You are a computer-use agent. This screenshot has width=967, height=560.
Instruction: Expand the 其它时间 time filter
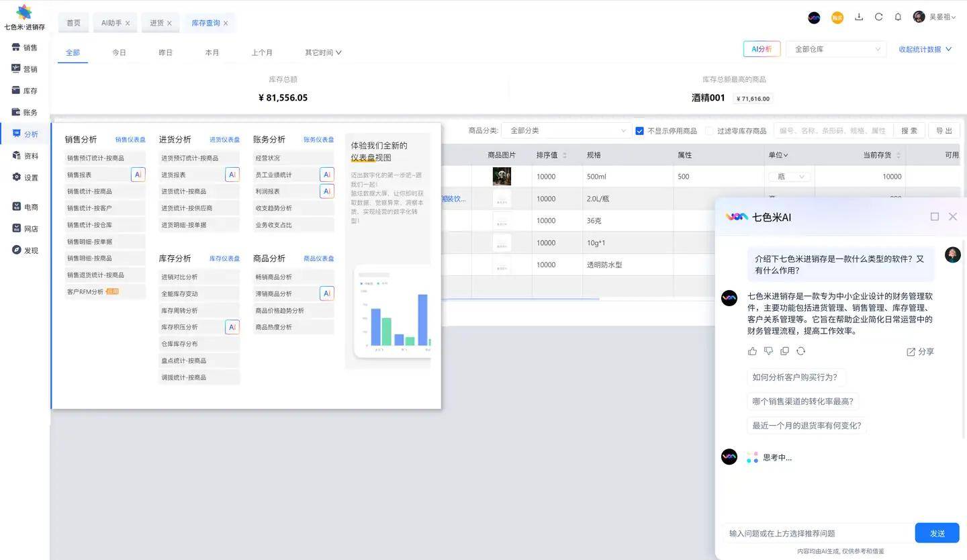click(323, 52)
